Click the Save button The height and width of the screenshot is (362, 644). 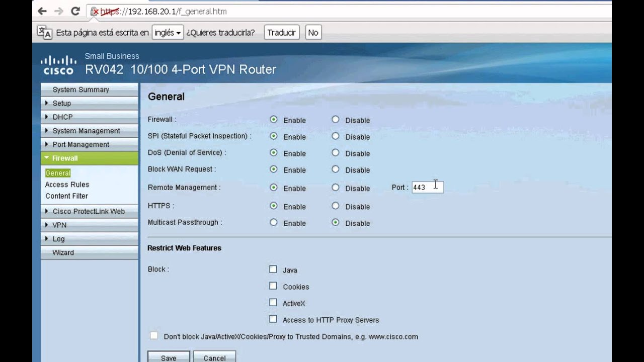[169, 357]
